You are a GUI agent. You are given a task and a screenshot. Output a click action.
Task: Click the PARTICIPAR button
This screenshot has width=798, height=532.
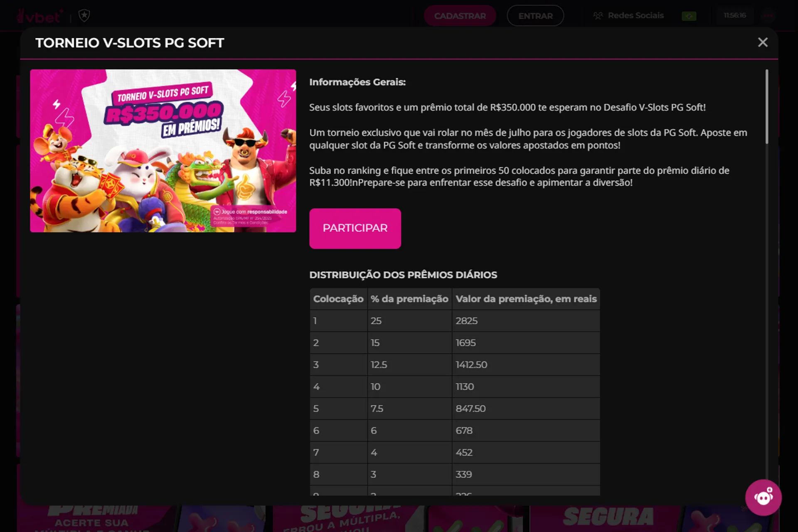coord(355,228)
